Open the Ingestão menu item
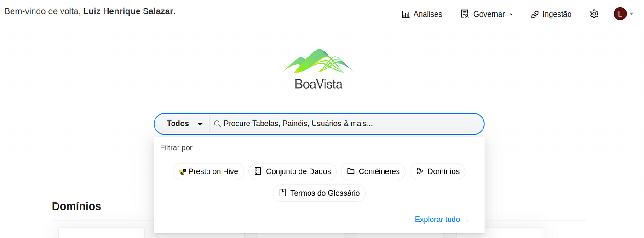The width and height of the screenshot is (644, 238). click(557, 14)
